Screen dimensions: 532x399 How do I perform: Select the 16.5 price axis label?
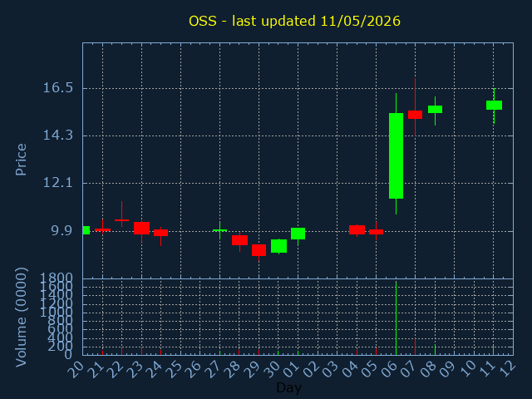[57, 88]
